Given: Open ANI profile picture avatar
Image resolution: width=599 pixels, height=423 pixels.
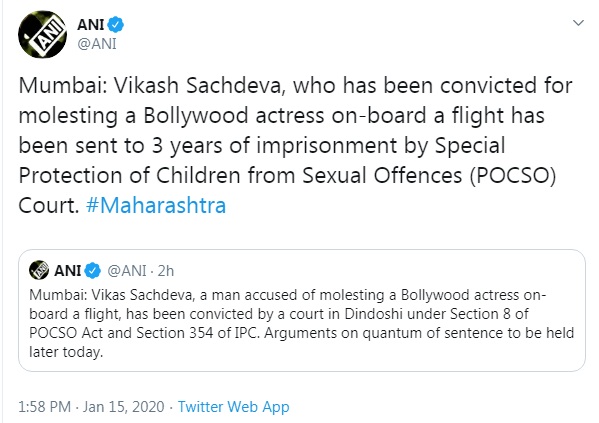Looking at the screenshot, I should pyautogui.click(x=42, y=34).
